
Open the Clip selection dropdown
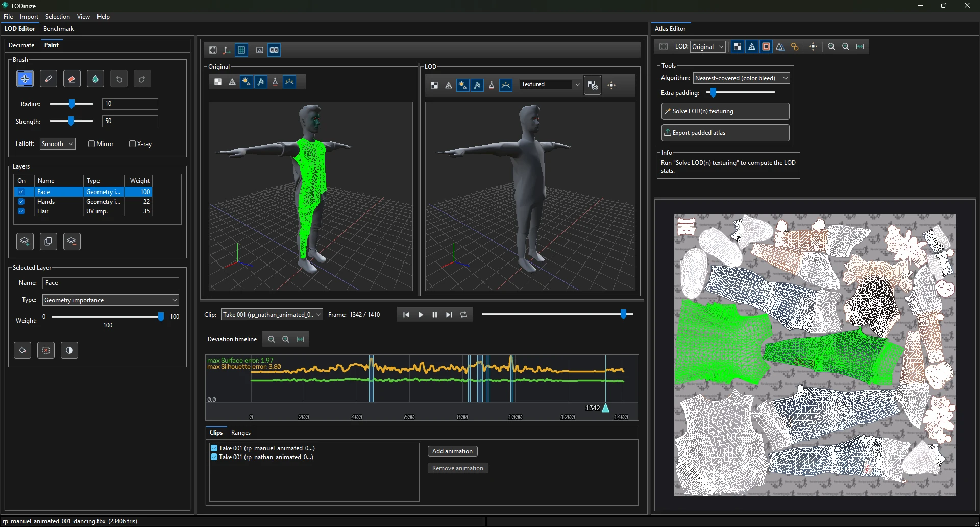(x=272, y=315)
